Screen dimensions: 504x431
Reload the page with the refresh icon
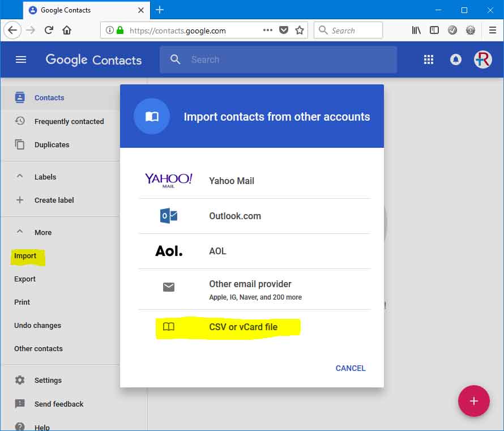(49, 30)
